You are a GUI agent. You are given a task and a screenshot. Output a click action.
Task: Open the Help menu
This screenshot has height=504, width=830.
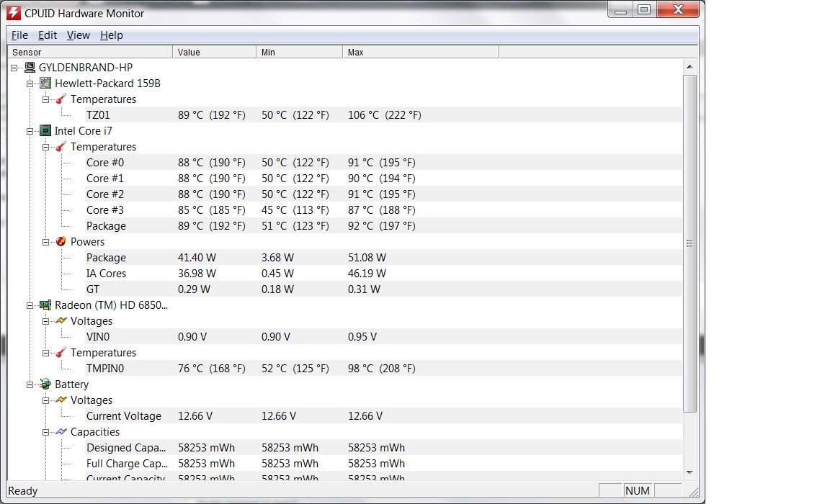[111, 35]
